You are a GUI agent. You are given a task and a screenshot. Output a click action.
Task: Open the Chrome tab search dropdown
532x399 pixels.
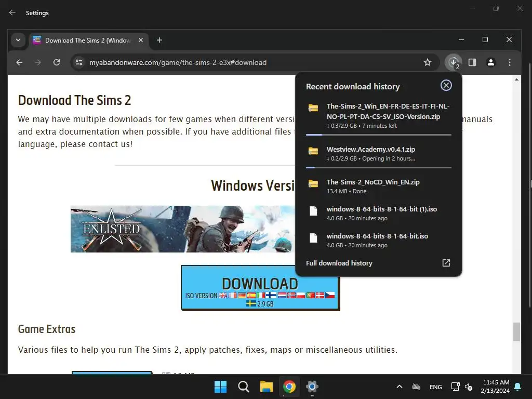pyautogui.click(x=18, y=40)
